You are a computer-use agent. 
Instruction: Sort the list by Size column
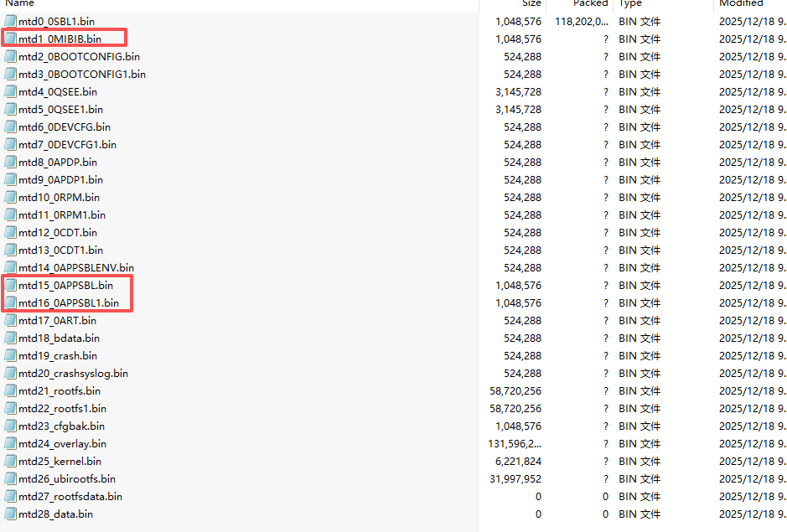pos(531,4)
